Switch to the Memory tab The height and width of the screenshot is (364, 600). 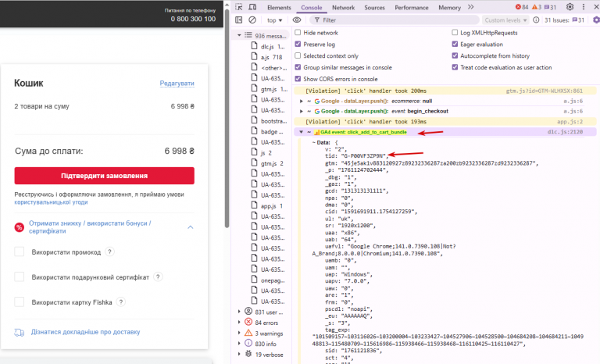[449, 7]
